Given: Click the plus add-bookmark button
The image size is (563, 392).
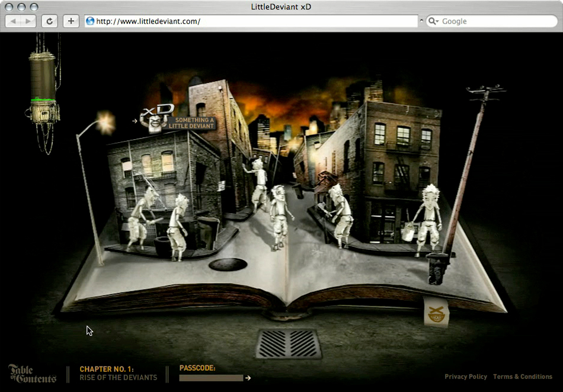Looking at the screenshot, I should [71, 21].
